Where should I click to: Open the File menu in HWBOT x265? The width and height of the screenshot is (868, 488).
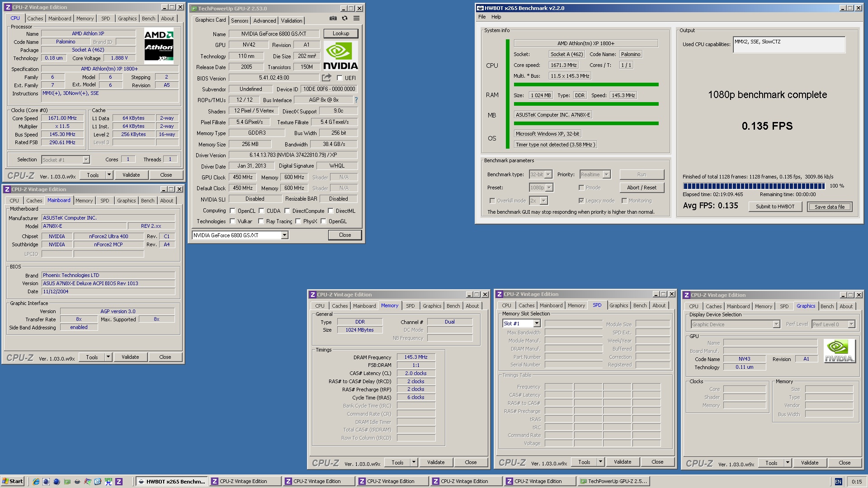(x=482, y=17)
